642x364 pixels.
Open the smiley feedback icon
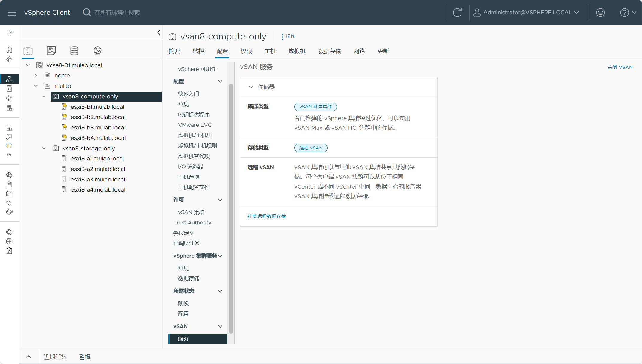coord(600,13)
